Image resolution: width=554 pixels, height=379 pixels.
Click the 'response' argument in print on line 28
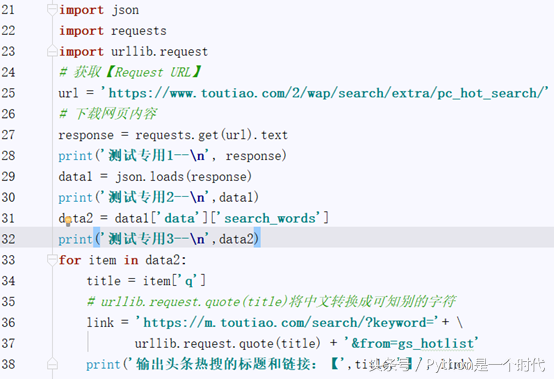pyautogui.click(x=254, y=156)
